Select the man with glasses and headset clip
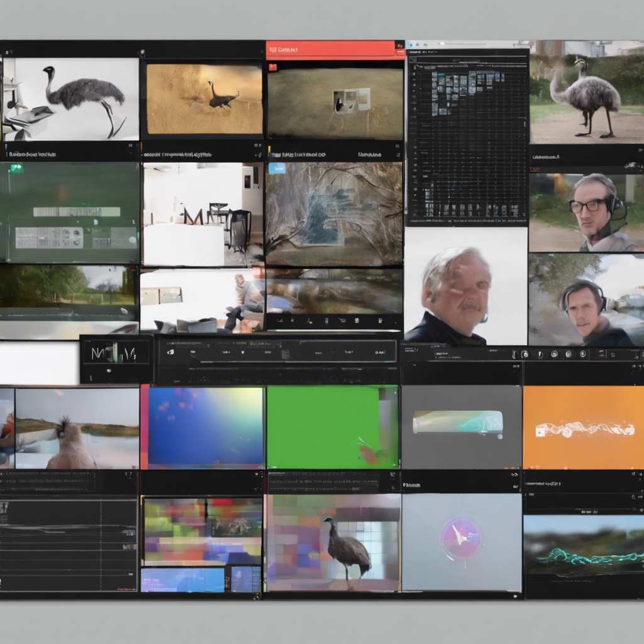 coord(586,213)
